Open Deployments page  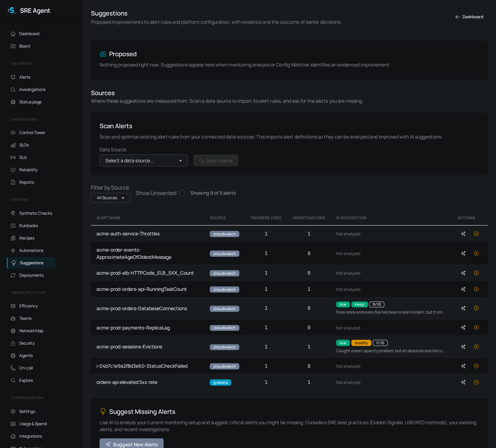[32, 275]
